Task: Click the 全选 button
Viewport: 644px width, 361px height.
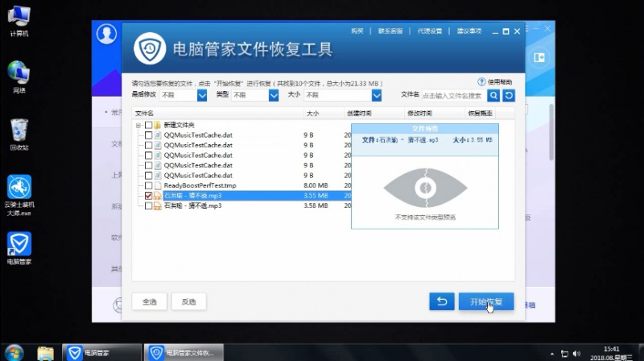Action: (150, 301)
